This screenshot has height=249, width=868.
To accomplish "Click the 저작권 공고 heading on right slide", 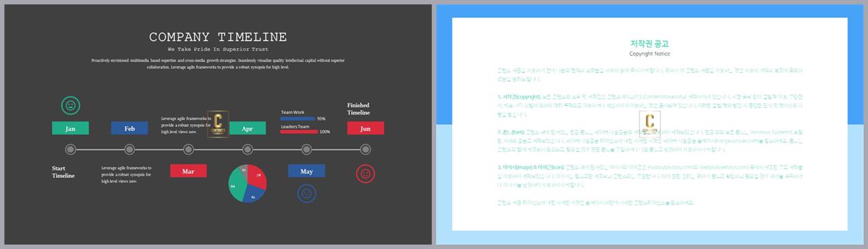I will (650, 43).
